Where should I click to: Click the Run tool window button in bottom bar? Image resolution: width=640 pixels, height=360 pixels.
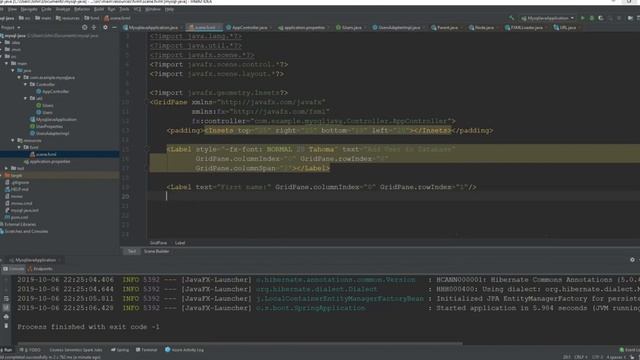tap(7, 350)
